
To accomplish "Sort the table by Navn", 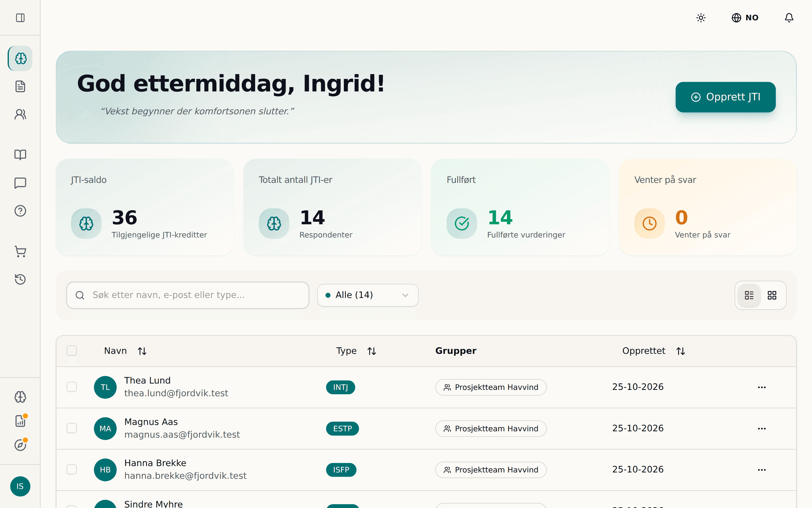I will point(125,351).
